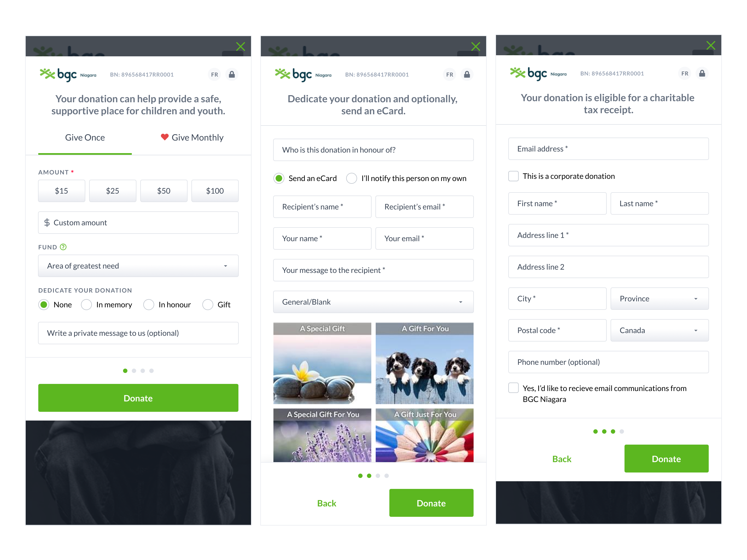747x560 pixels.
Task: Select the Give Monthly tab
Action: pyautogui.click(x=190, y=137)
